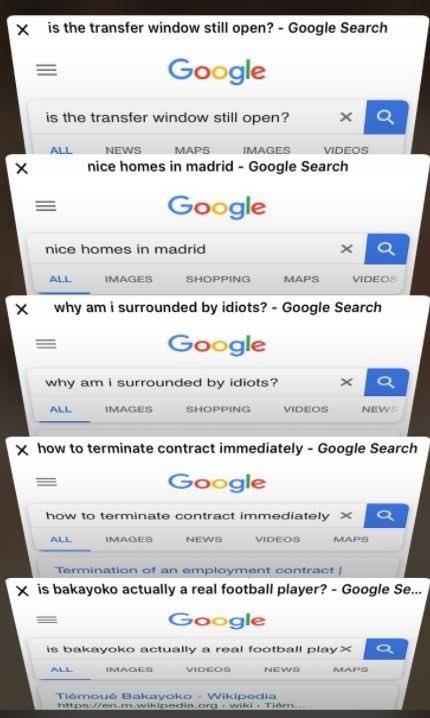Close the 'nice homes in madrid' tab
The image size is (430, 718).
click(x=22, y=169)
